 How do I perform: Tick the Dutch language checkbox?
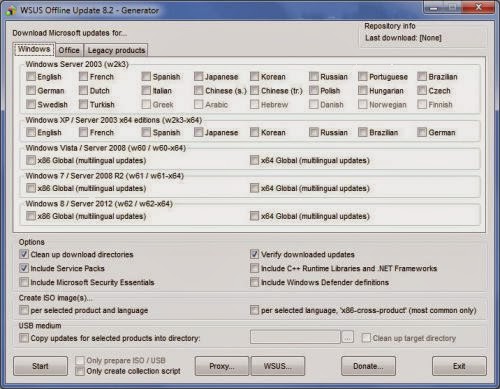pos(83,91)
